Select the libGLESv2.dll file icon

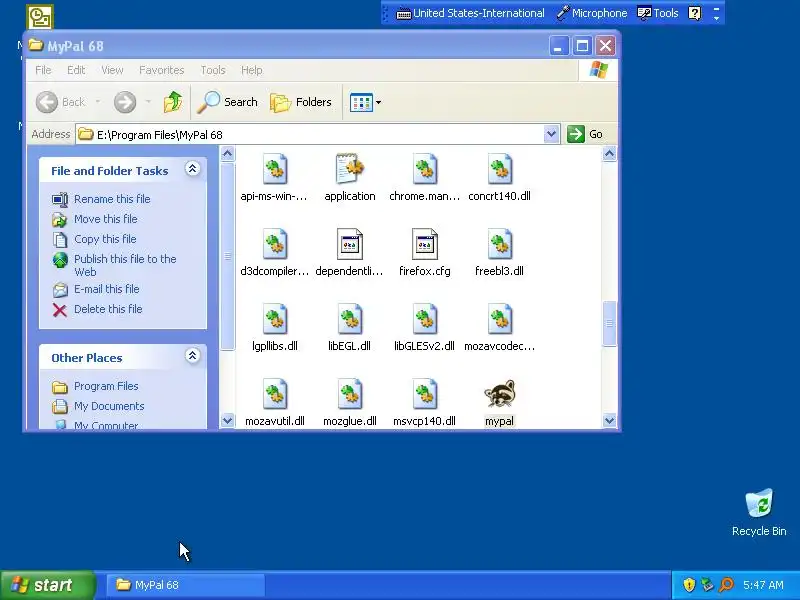(x=424, y=319)
